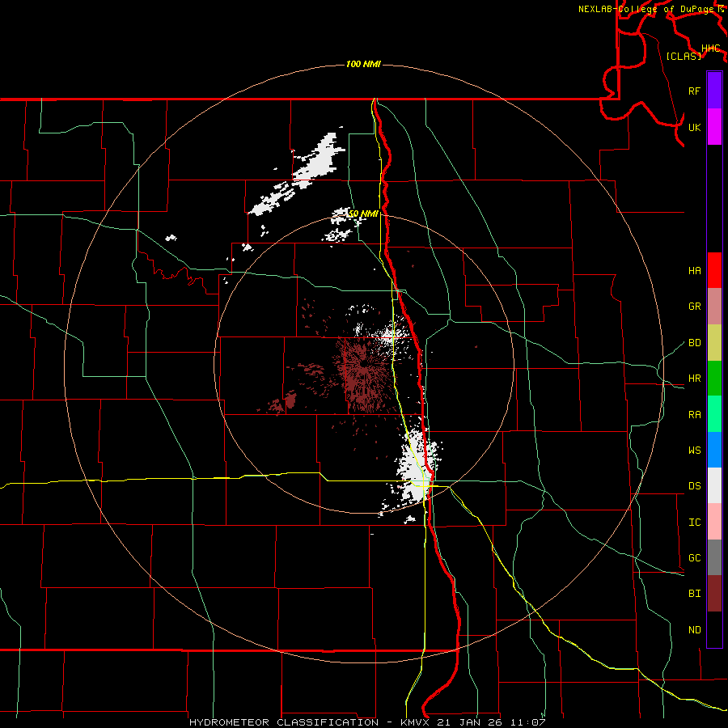Screen dimensions: 728x728
Task: Click the ND legend label
Action: 694,630
